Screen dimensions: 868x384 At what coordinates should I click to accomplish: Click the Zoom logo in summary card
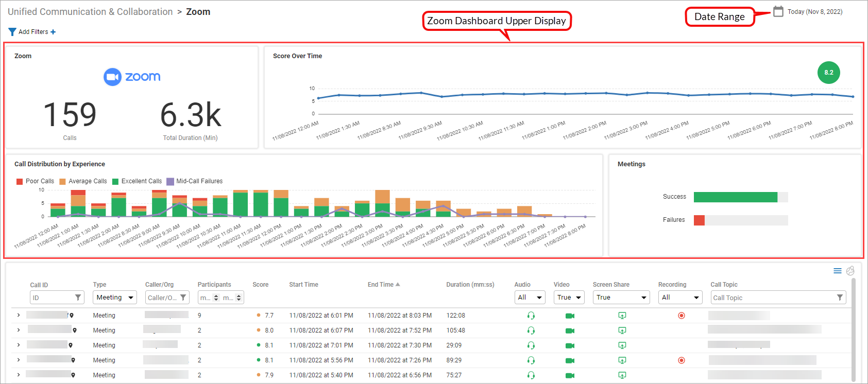pos(132,77)
